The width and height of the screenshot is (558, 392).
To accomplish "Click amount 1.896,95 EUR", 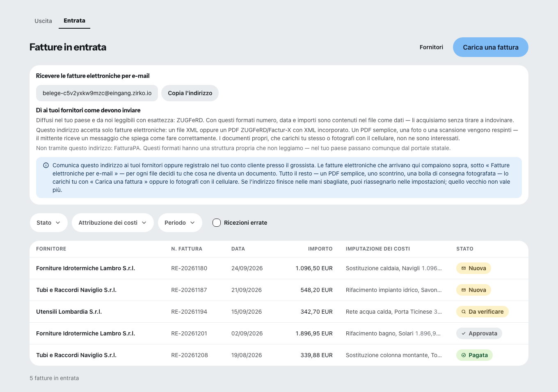I will pos(314,333).
